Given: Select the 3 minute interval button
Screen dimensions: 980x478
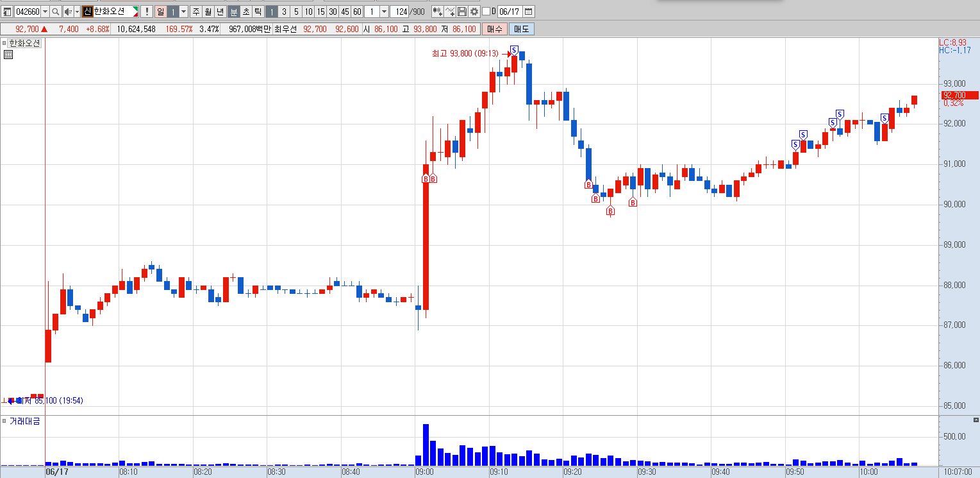Looking at the screenshot, I should [284, 12].
